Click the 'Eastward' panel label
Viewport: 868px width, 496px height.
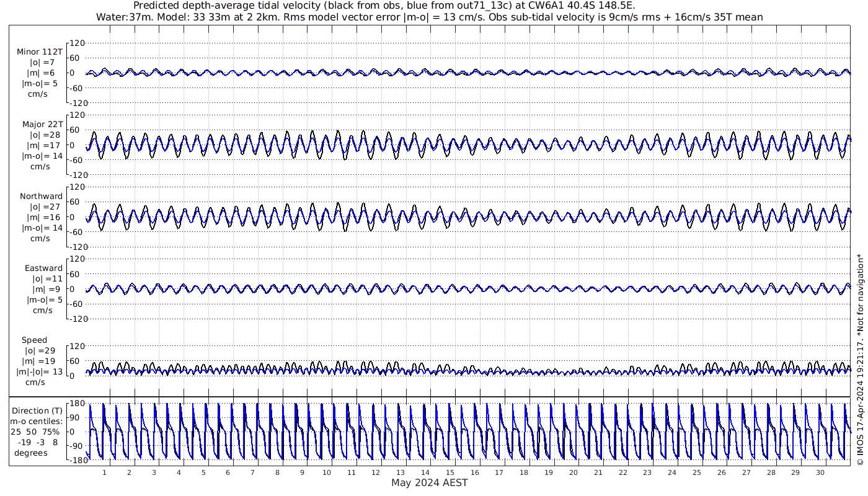(x=43, y=268)
